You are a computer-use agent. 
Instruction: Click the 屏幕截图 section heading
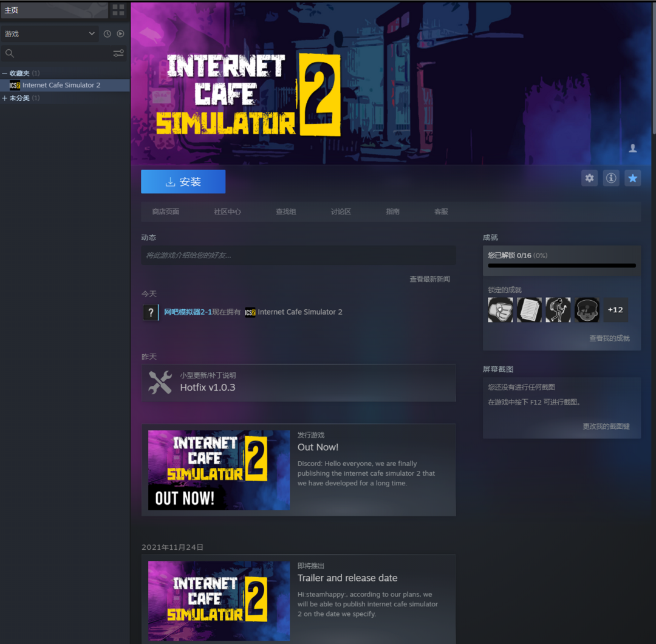[498, 369]
